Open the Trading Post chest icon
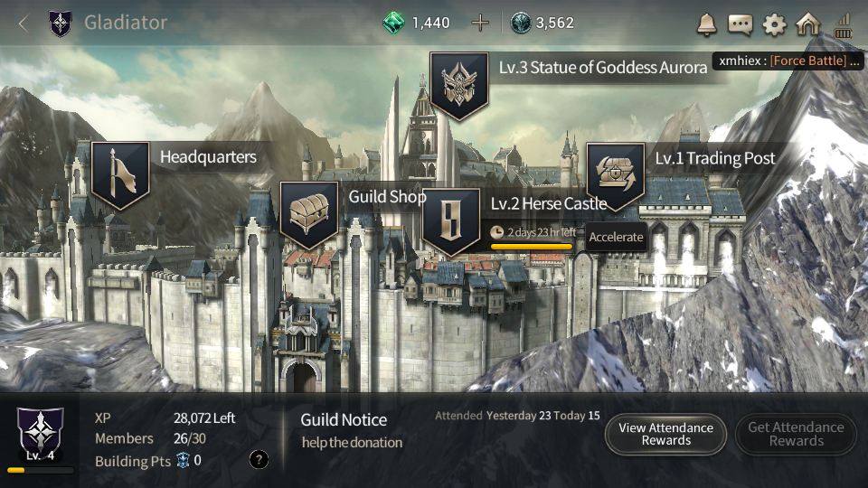This screenshot has width=868, height=488. tap(616, 177)
